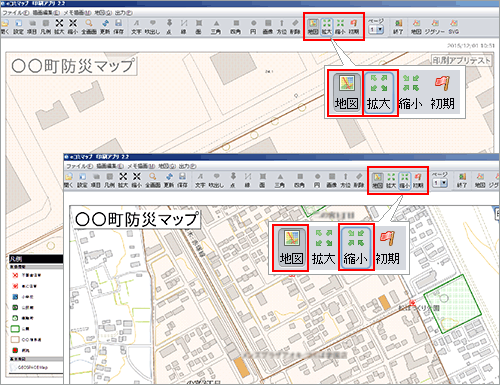The width and height of the screenshot is (500, 385).
Task: Click the SVG export icon in the back window
Action: pos(454,27)
